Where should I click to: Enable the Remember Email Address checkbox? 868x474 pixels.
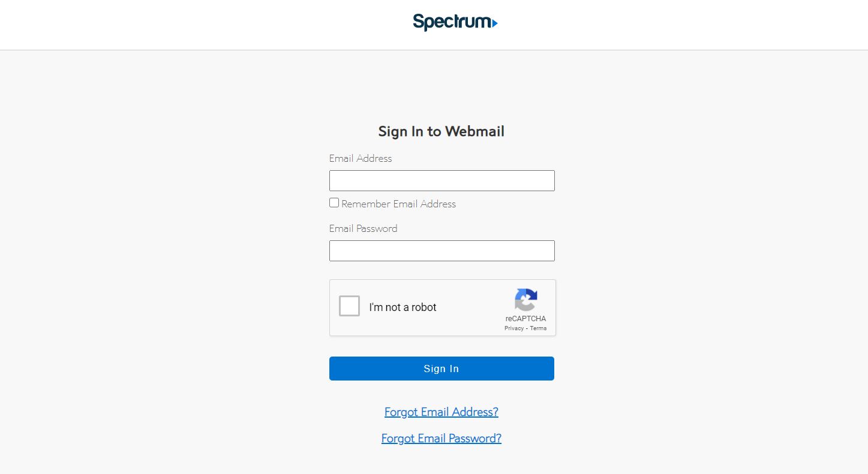[334, 203]
